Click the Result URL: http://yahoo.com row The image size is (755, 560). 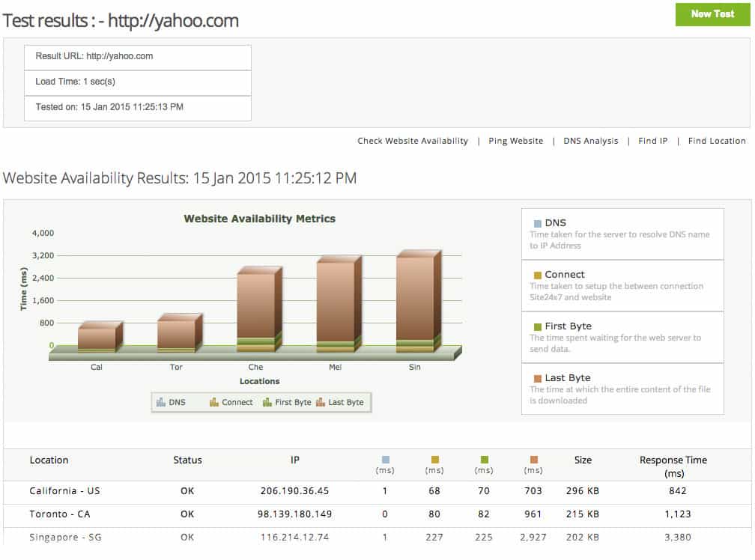tap(138, 58)
